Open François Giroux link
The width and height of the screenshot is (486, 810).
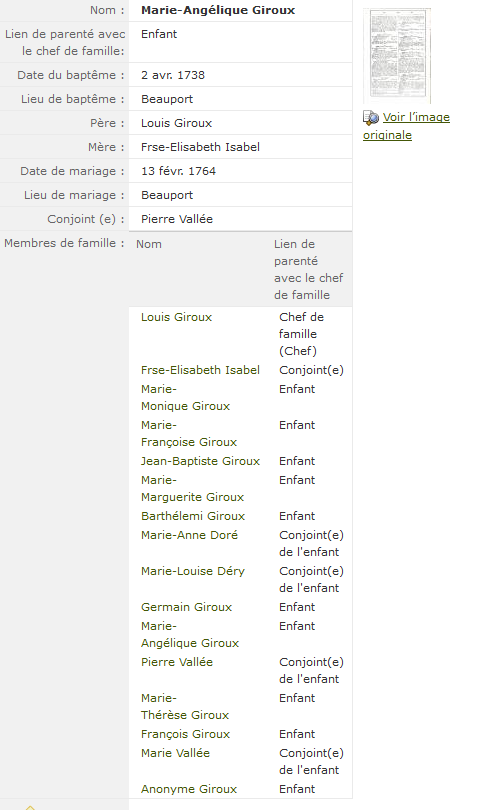(185, 734)
